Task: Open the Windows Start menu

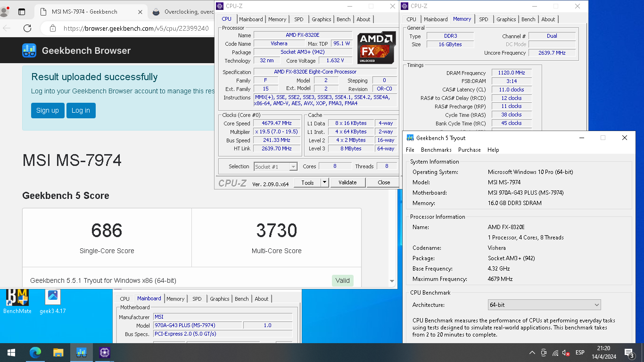Action: [x=11, y=353]
